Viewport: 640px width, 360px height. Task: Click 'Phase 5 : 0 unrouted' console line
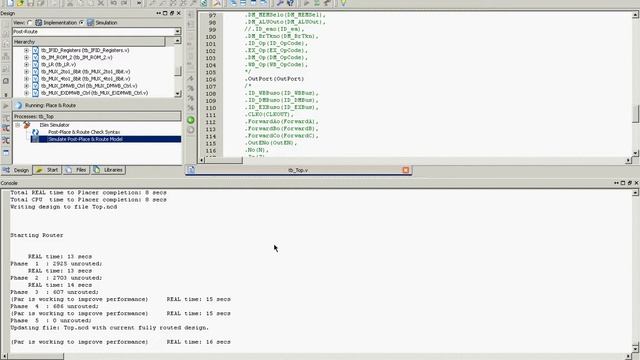pos(51,320)
